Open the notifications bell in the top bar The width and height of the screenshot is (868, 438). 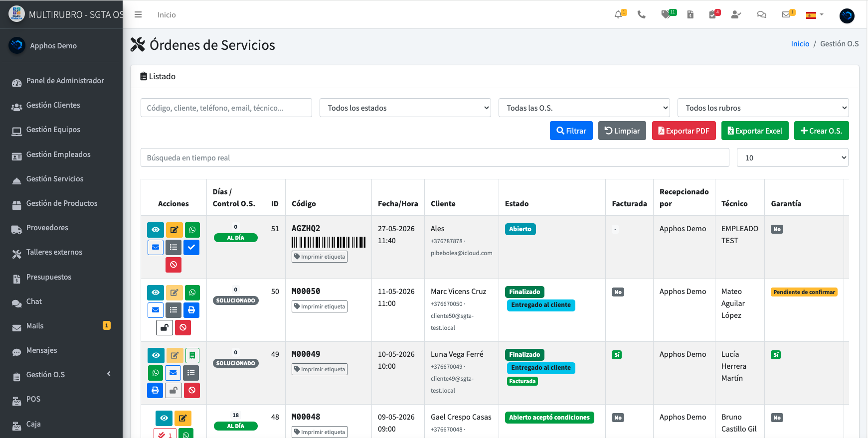pyautogui.click(x=619, y=14)
